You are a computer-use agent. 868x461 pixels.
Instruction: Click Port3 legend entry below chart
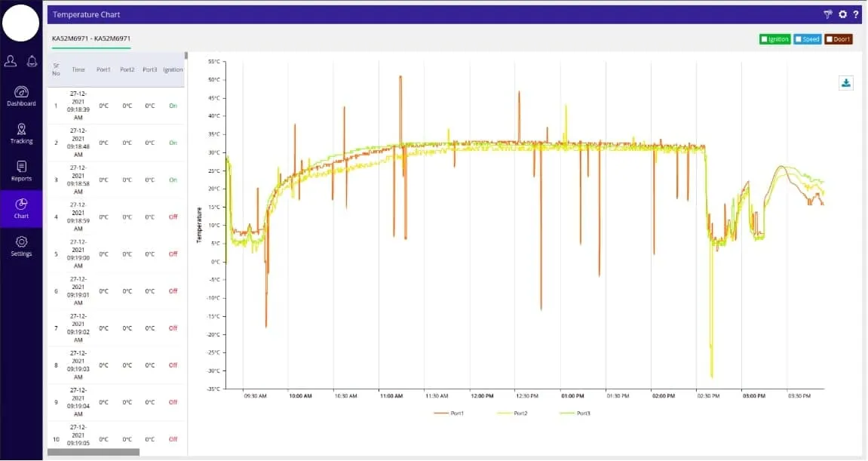click(x=575, y=413)
